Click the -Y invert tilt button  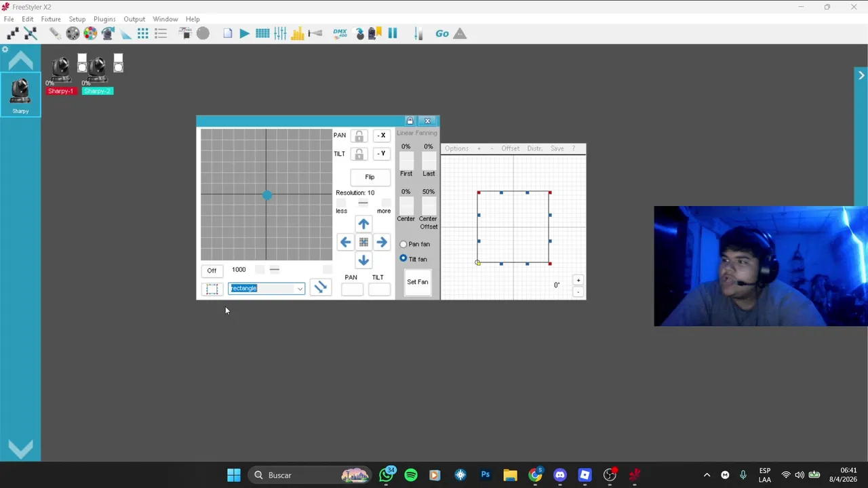(382, 154)
